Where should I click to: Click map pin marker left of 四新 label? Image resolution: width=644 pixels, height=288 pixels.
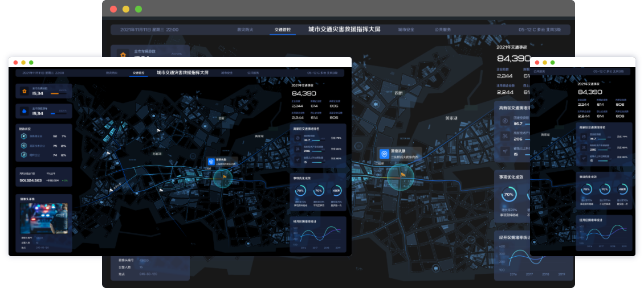[x=376, y=104]
